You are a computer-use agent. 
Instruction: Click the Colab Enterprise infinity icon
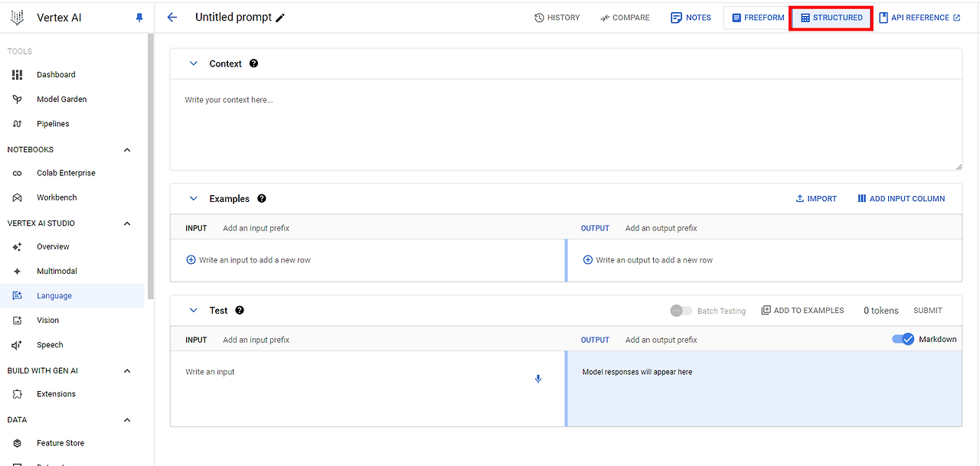18,173
